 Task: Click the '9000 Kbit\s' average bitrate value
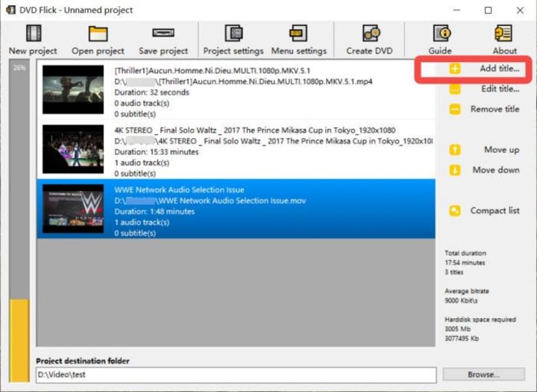coord(461,300)
